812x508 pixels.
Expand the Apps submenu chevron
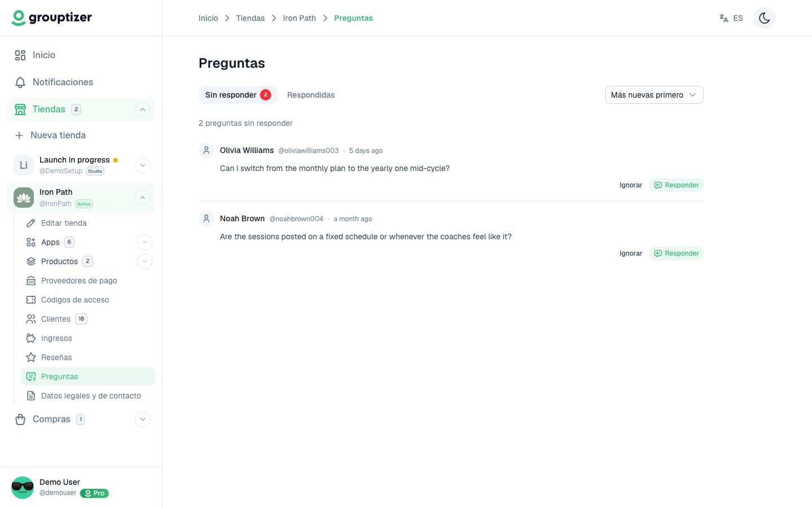145,242
